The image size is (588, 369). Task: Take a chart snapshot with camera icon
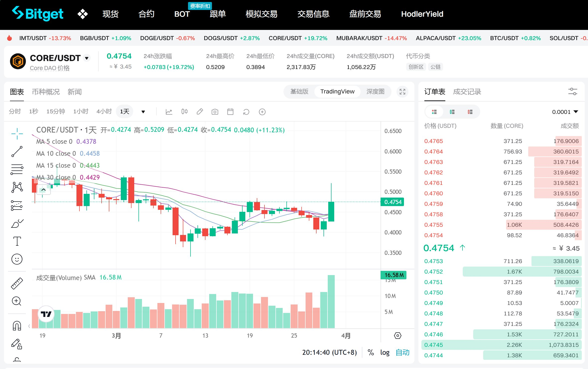[x=215, y=112]
